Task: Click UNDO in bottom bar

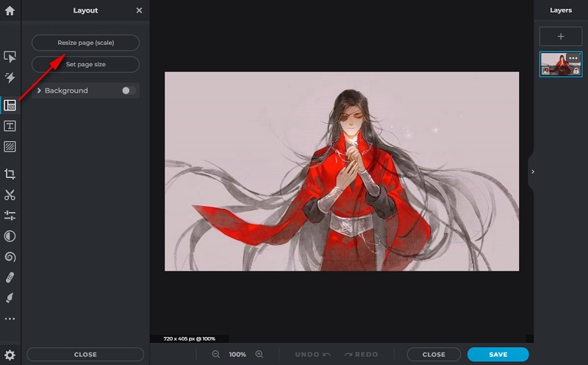Action: 312,355
